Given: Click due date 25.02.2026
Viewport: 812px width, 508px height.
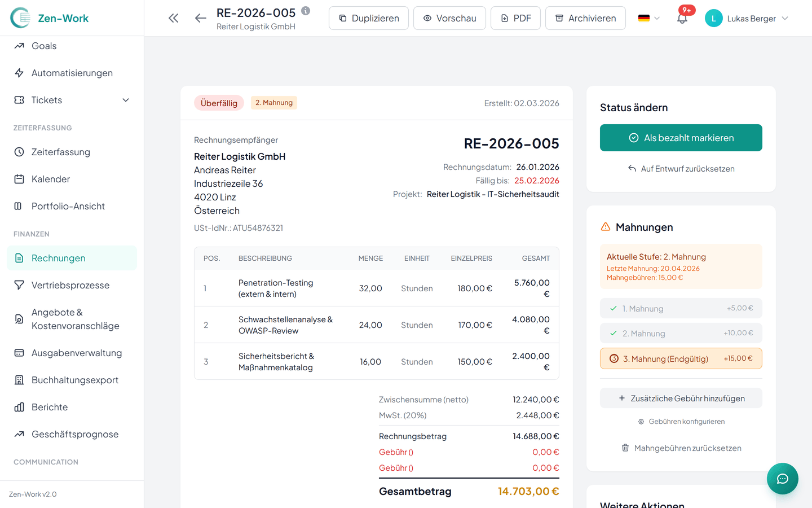Looking at the screenshot, I should click(x=537, y=181).
